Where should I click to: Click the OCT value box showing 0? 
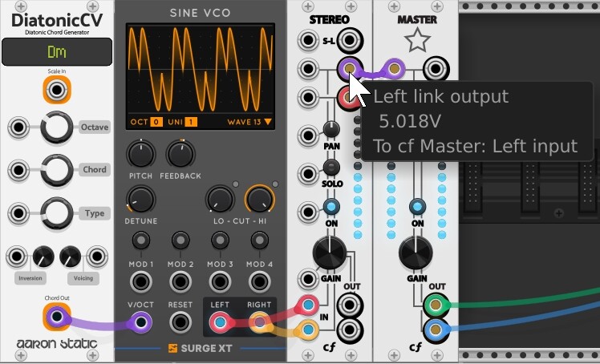156,122
